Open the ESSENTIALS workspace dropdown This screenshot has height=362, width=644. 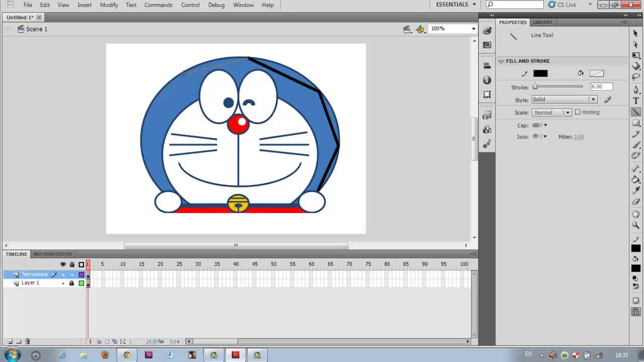[456, 5]
